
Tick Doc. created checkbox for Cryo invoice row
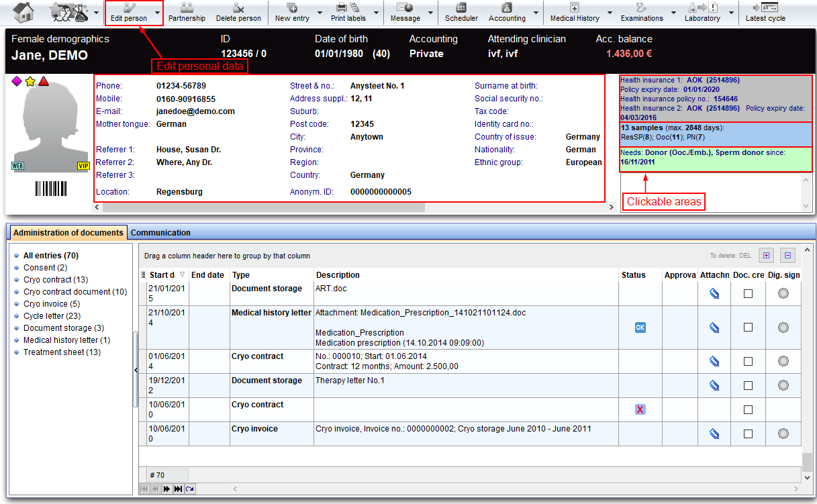(x=749, y=434)
